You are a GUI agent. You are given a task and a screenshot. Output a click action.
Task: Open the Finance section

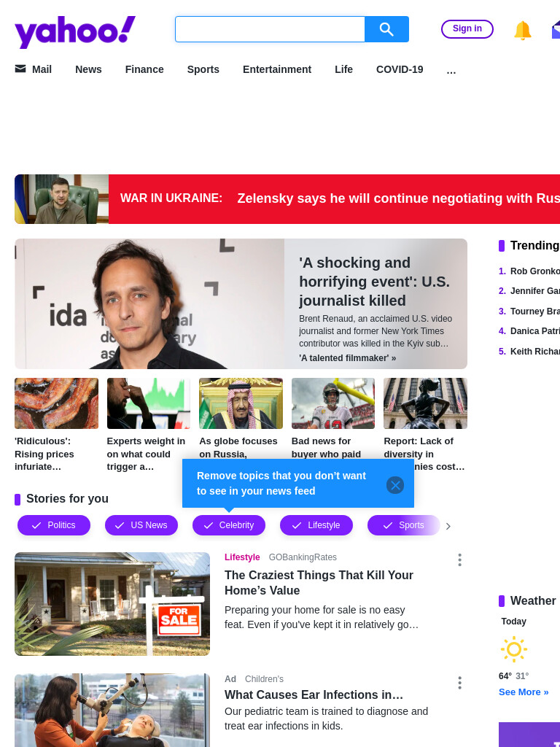(x=144, y=69)
